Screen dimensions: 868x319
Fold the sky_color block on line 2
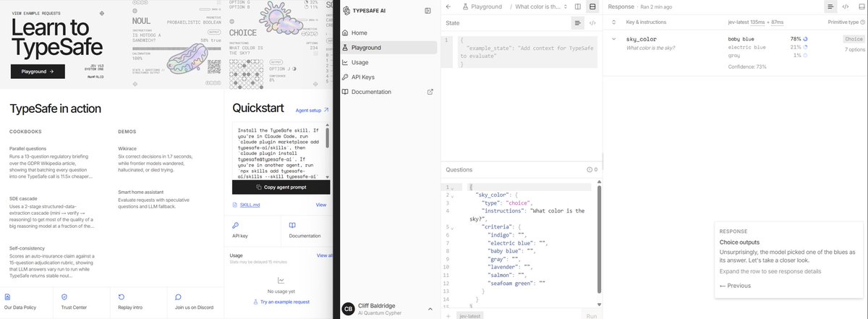[453, 196]
